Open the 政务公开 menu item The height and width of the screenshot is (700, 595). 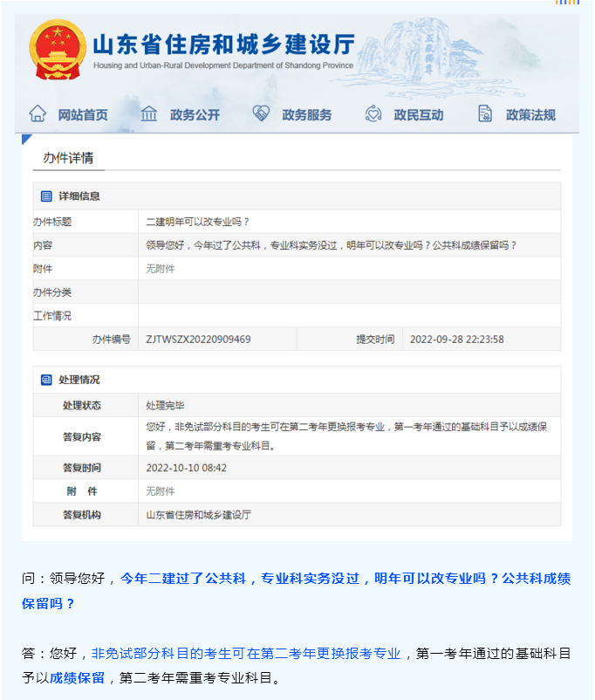tap(195, 115)
